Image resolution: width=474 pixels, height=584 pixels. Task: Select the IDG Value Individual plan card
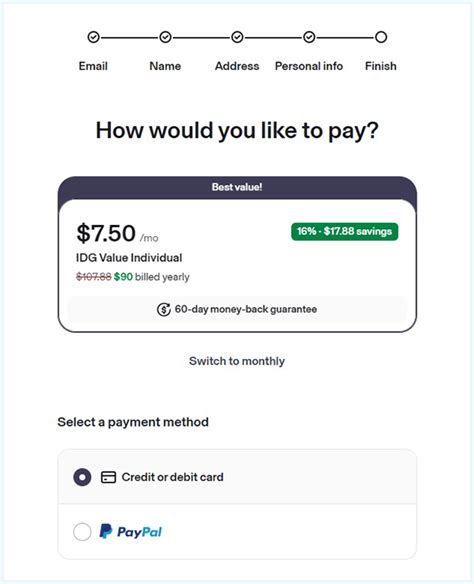pos(237,265)
